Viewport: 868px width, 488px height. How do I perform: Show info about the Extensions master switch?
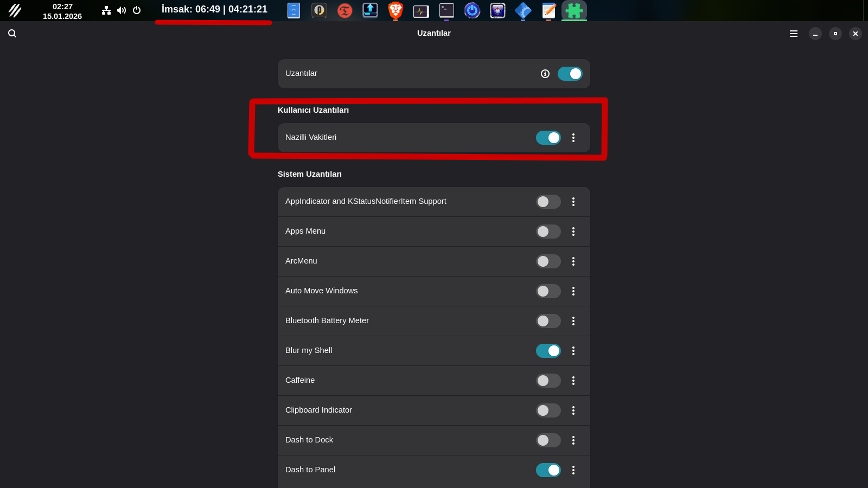[x=545, y=74]
